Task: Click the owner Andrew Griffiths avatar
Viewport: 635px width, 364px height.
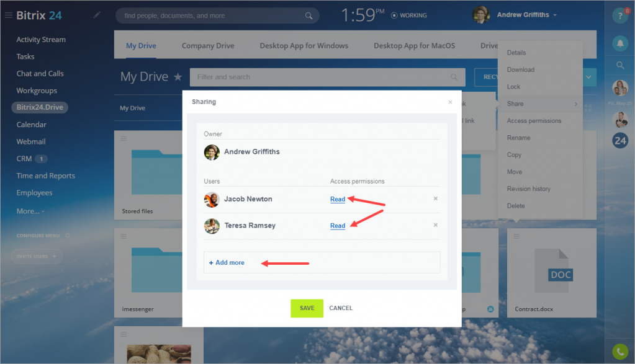Action: (212, 152)
